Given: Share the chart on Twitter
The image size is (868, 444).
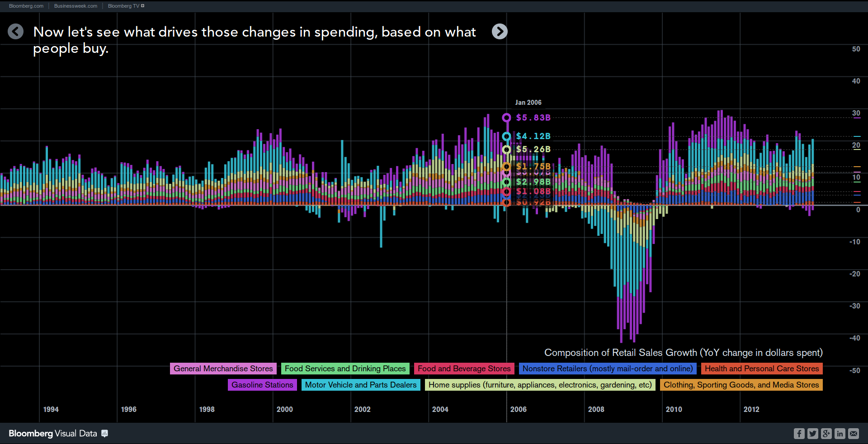Looking at the screenshot, I should 813,434.
